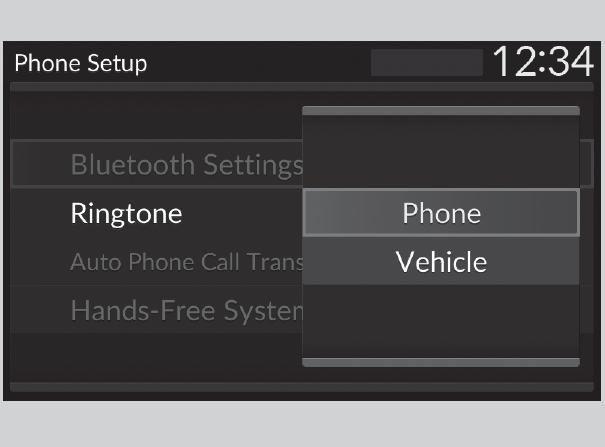Click the light gray bezel below the screen

tap(302, 425)
